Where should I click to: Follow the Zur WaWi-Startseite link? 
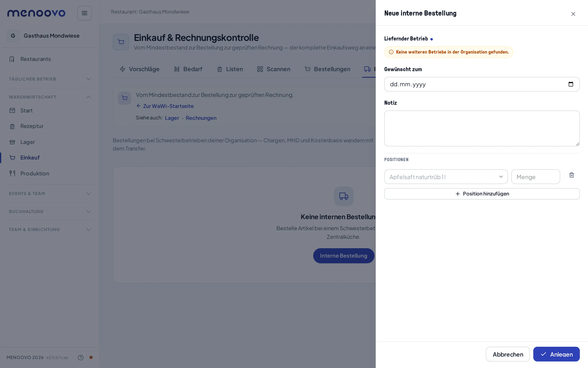coord(165,106)
